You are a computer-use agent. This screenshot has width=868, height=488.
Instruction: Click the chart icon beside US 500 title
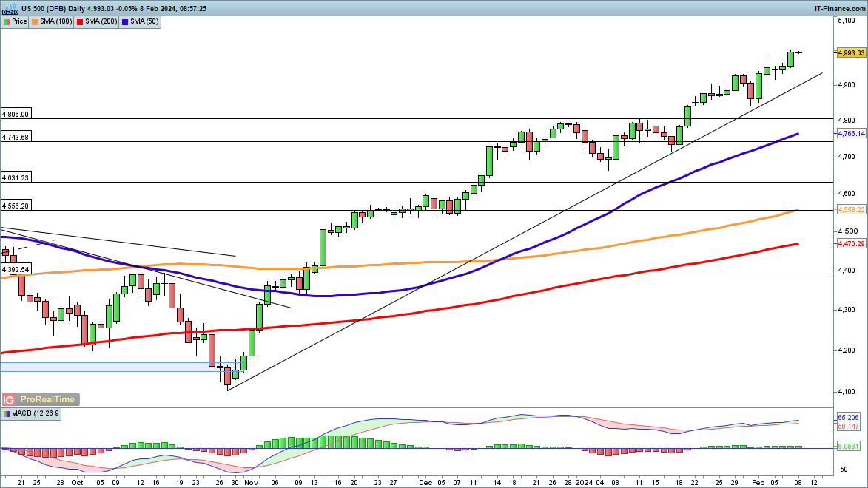tap(10, 8)
